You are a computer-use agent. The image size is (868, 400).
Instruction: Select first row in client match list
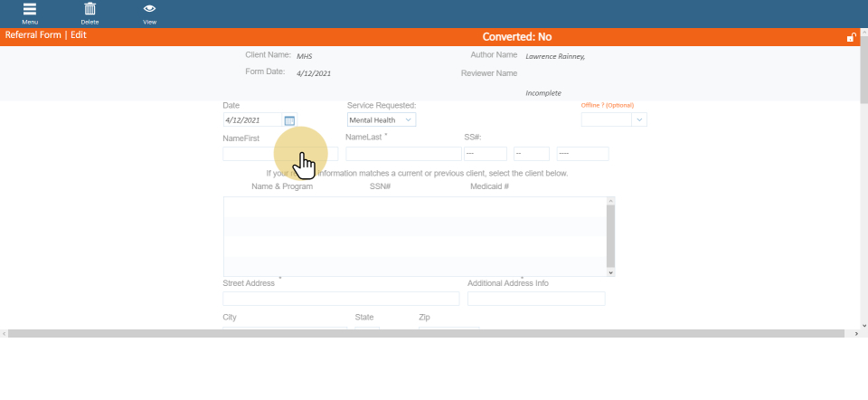(414, 206)
